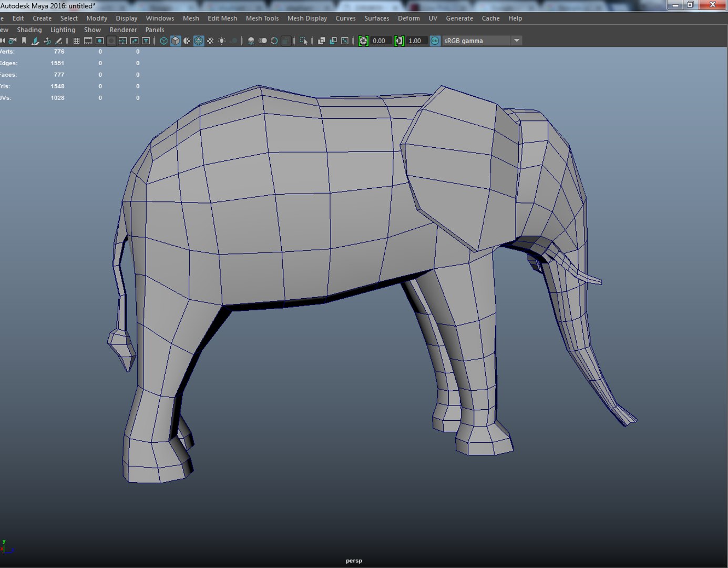Click the camera Bookmarks icon
The width and height of the screenshot is (728, 568).
[x=24, y=40]
